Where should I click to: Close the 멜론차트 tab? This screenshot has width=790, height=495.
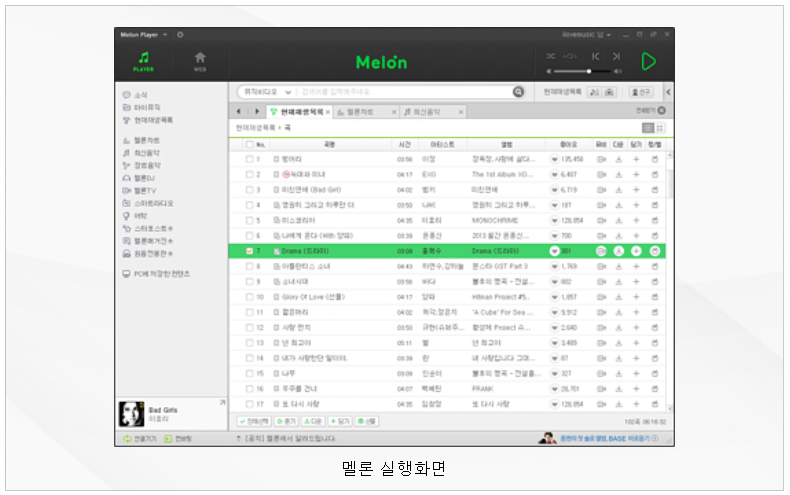[394, 112]
